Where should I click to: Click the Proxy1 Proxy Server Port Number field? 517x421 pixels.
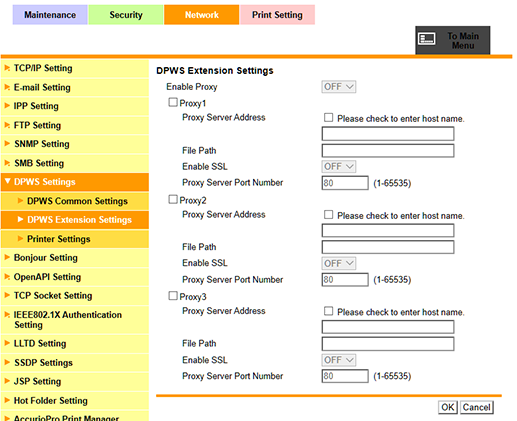click(345, 183)
